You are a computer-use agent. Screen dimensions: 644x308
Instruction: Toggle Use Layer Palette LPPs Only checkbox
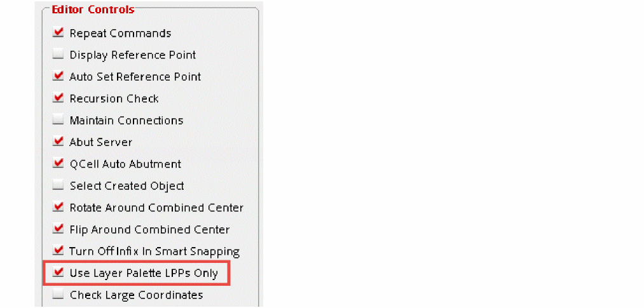pos(58,273)
